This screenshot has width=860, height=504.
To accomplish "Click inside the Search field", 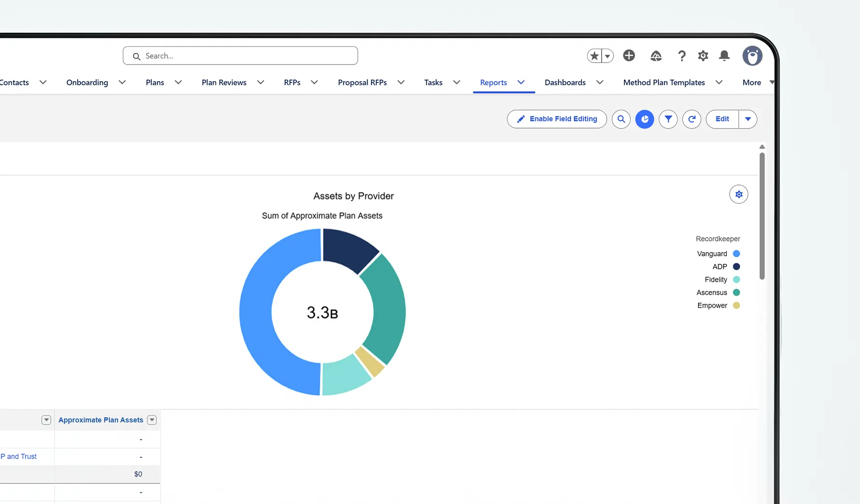I will point(240,56).
